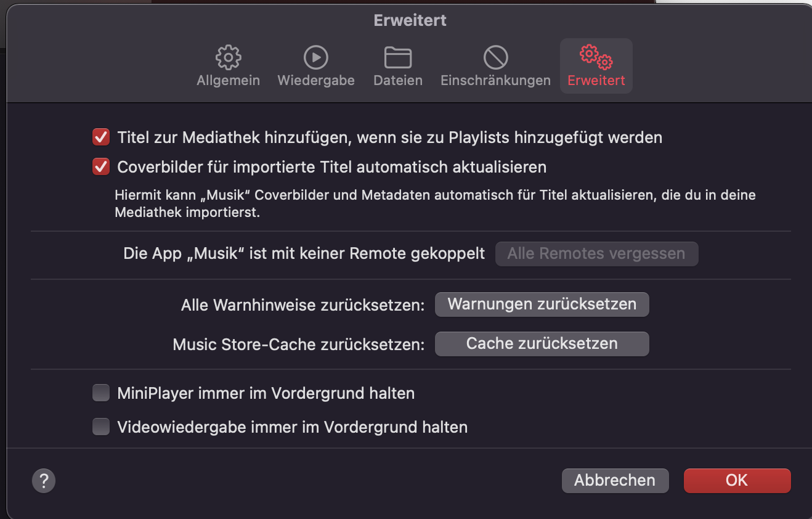This screenshot has width=812, height=519.
Task: Click Alle Remotes vergessen button
Action: click(x=596, y=254)
